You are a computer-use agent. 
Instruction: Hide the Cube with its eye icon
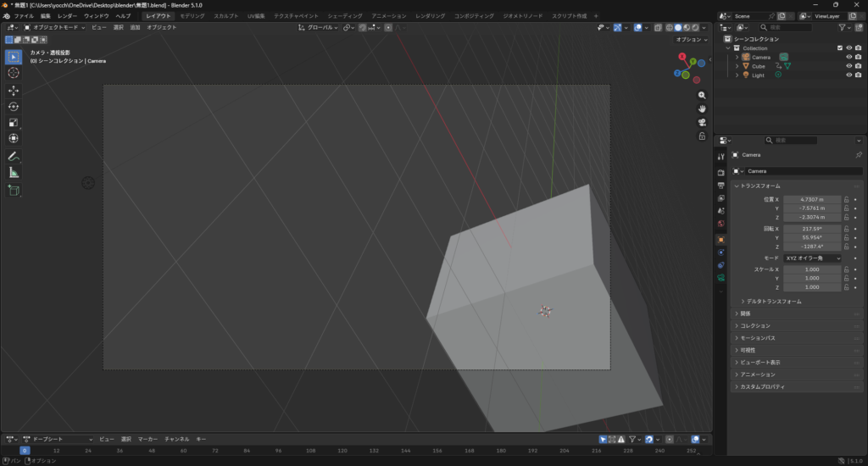[849, 66]
